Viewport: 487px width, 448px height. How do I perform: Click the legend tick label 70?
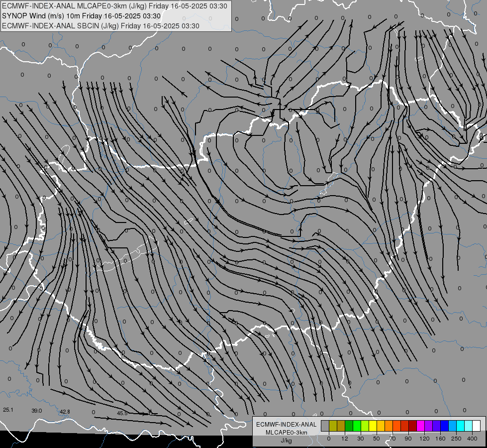(x=392, y=439)
